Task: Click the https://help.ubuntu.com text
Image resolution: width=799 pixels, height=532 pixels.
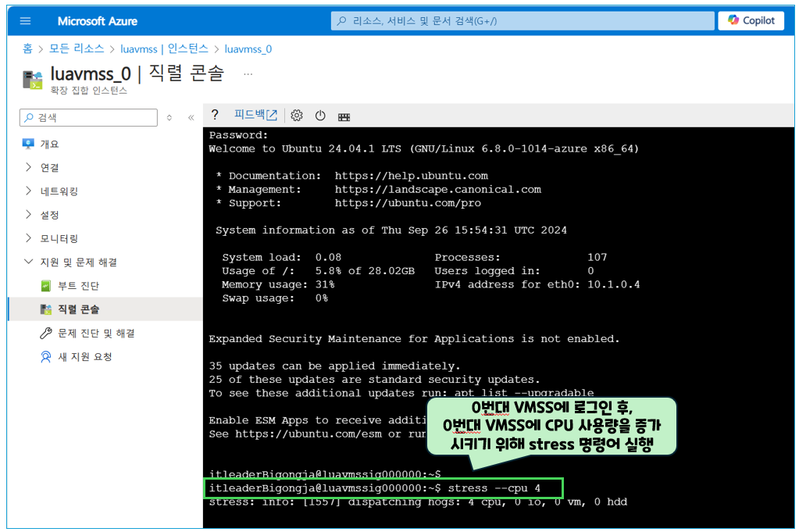Action: click(412, 176)
